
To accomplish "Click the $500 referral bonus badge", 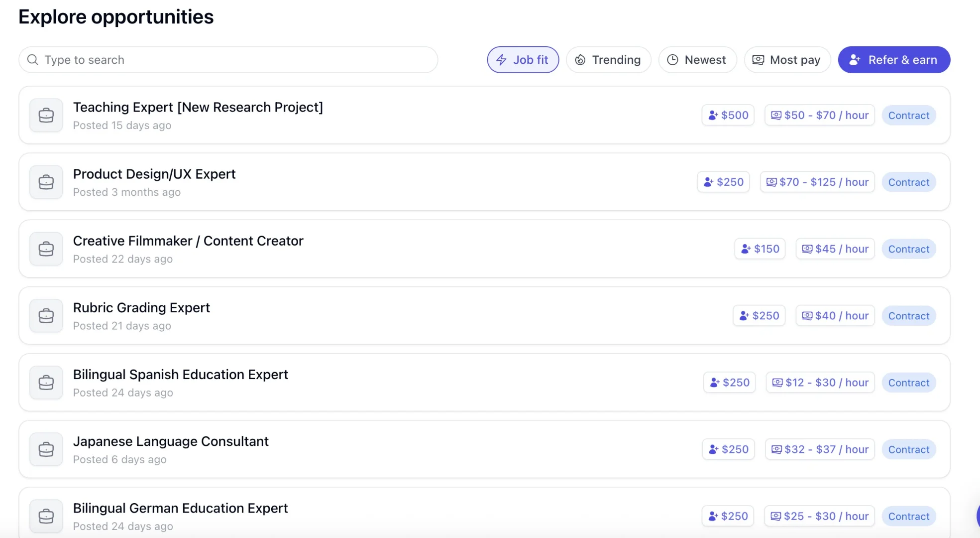I will (728, 115).
